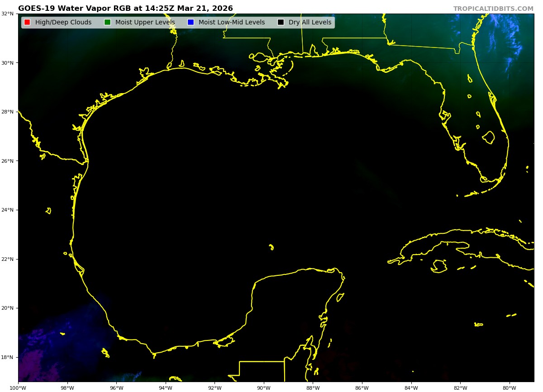Click the 90°W longitude axis label
This screenshot has width=543, height=392.
264,387
